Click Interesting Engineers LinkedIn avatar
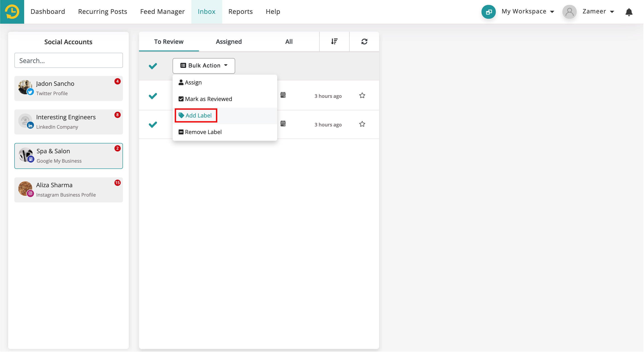This screenshot has height=357, width=644. pos(25,121)
